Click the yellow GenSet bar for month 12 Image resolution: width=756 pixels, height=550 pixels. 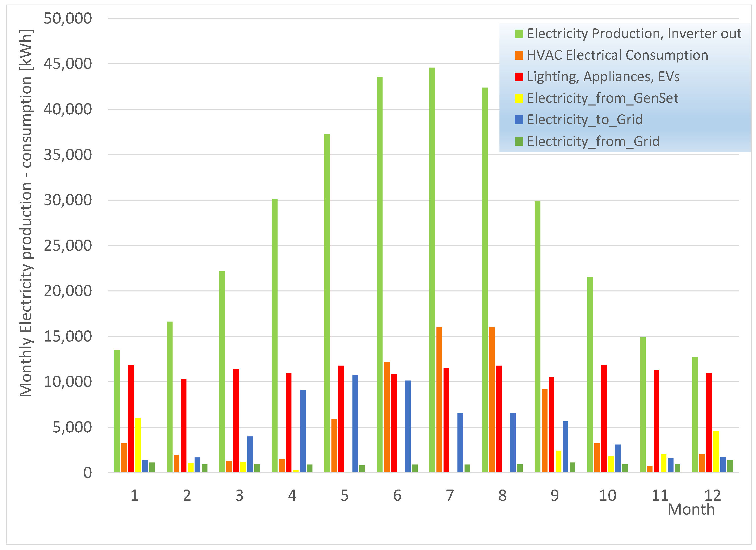coord(716,452)
